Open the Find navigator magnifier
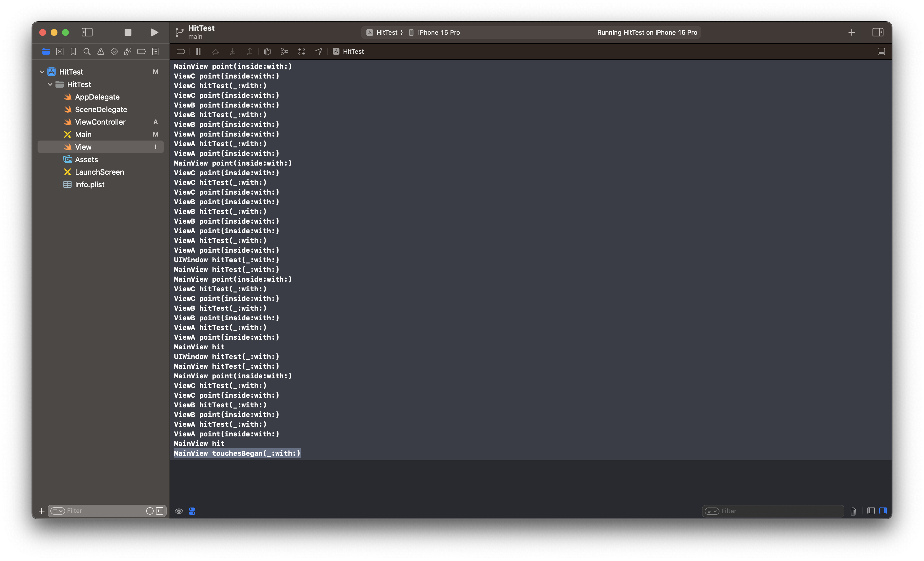The image size is (924, 561). pyautogui.click(x=87, y=51)
